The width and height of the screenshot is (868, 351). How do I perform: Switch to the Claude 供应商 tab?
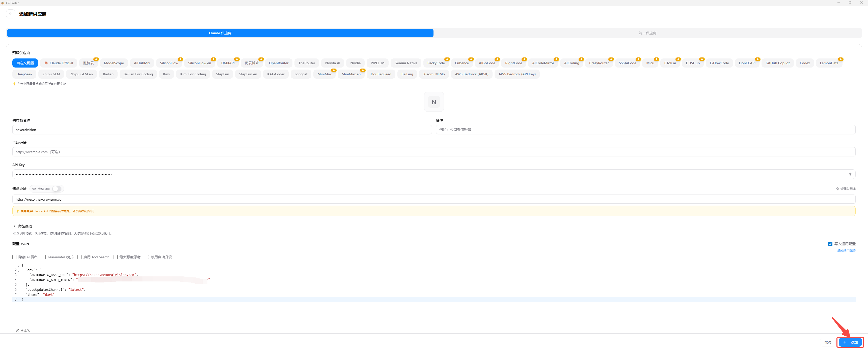pos(220,33)
